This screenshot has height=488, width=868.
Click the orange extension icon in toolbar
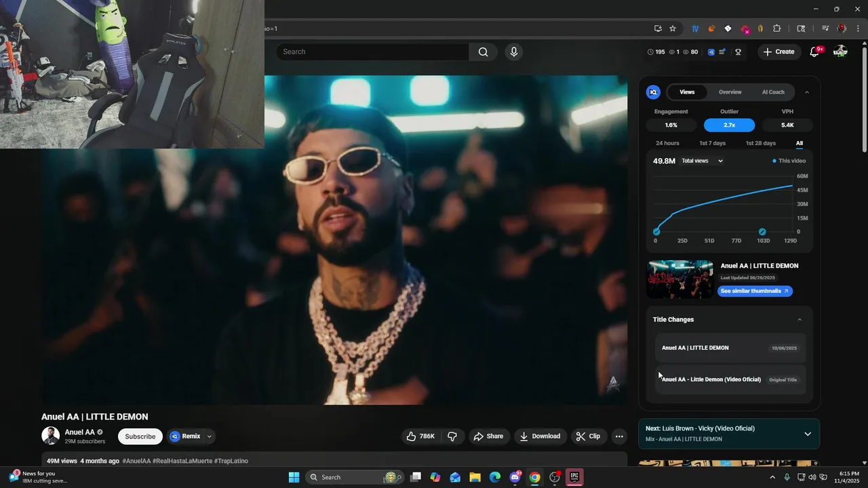pyautogui.click(x=711, y=28)
